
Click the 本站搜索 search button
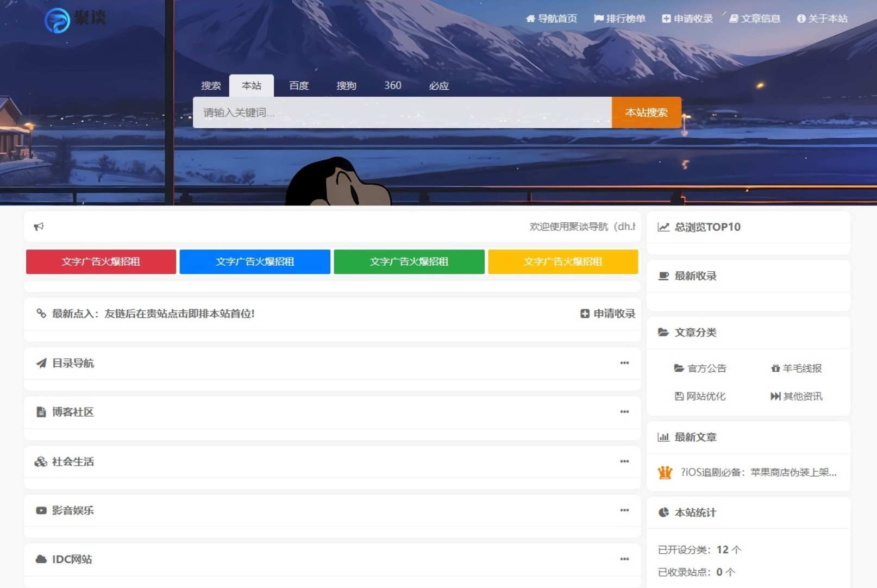pyautogui.click(x=647, y=112)
